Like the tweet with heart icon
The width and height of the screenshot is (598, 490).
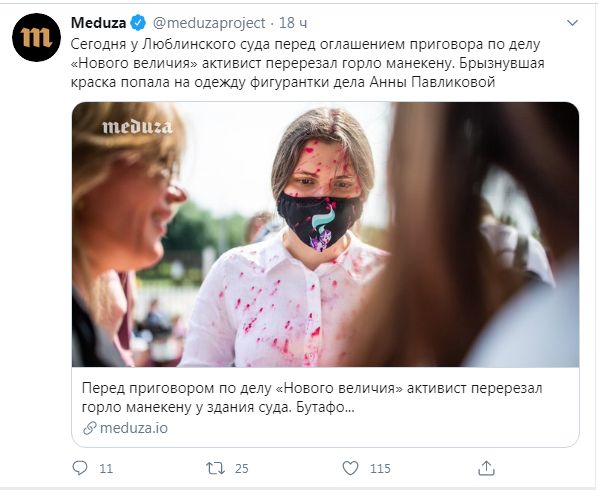tap(350, 468)
